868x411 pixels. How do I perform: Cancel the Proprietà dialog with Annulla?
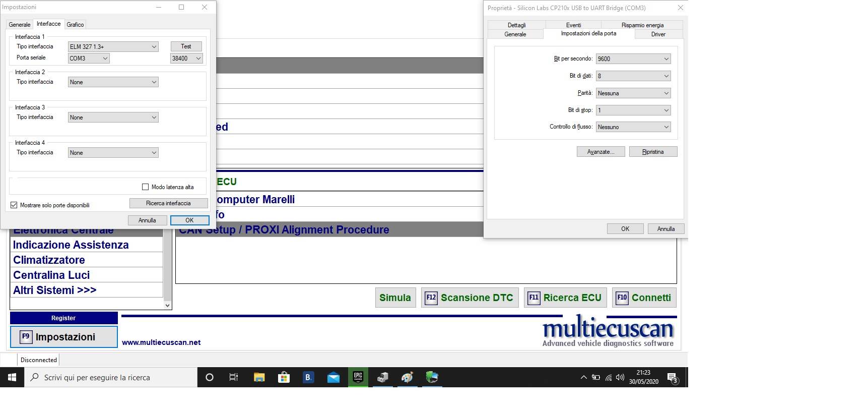click(666, 229)
